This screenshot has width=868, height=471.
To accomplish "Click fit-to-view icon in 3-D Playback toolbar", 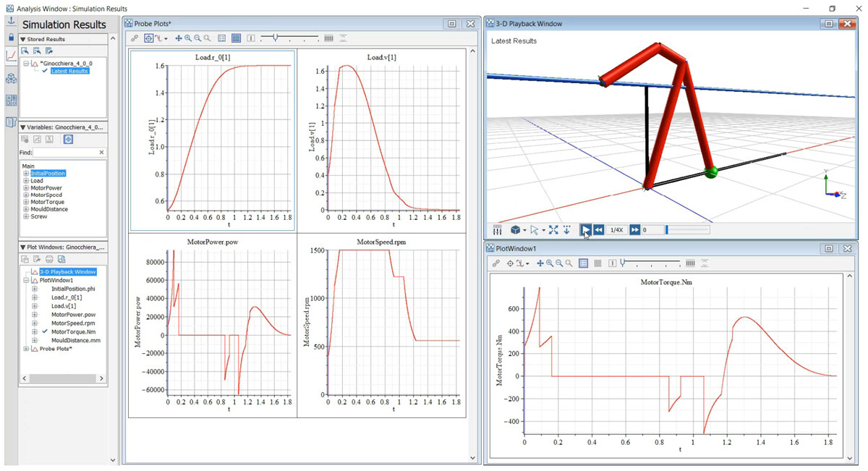I will [553, 230].
